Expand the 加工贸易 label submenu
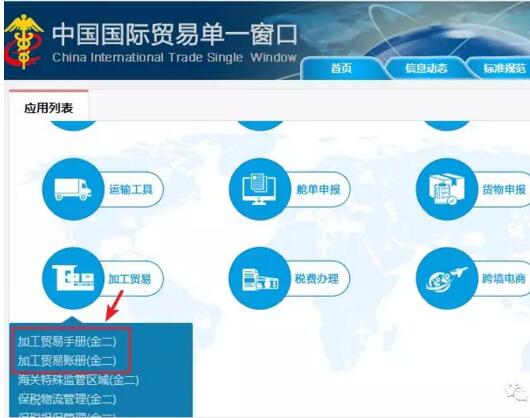 [130, 279]
